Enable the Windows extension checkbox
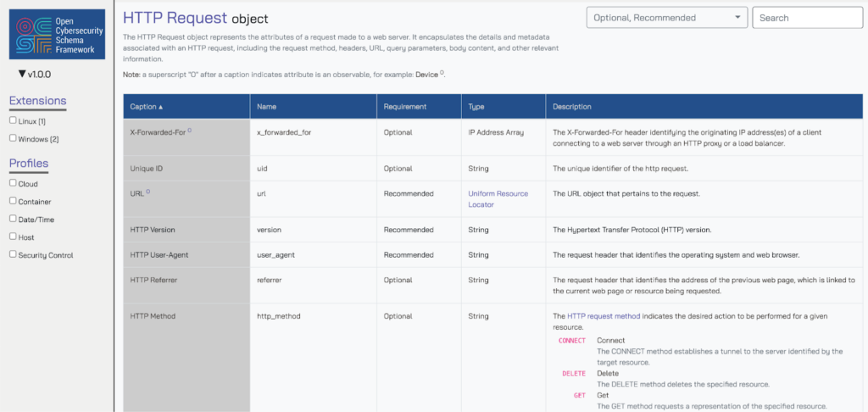 pos(13,138)
